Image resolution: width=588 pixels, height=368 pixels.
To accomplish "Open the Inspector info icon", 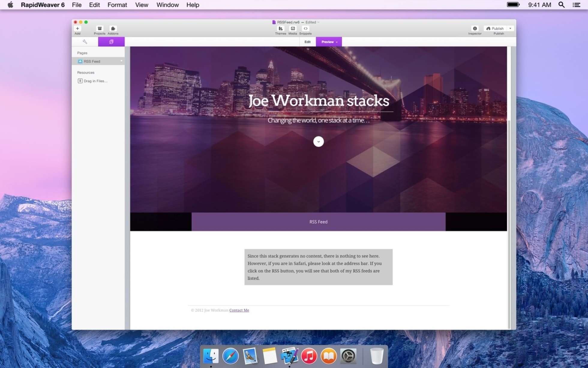I will (x=475, y=29).
